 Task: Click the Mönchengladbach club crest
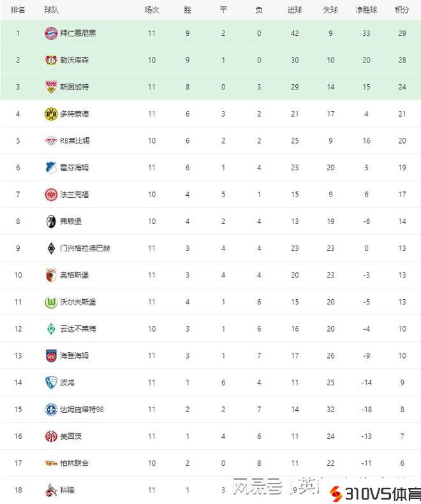pyautogui.click(x=51, y=248)
